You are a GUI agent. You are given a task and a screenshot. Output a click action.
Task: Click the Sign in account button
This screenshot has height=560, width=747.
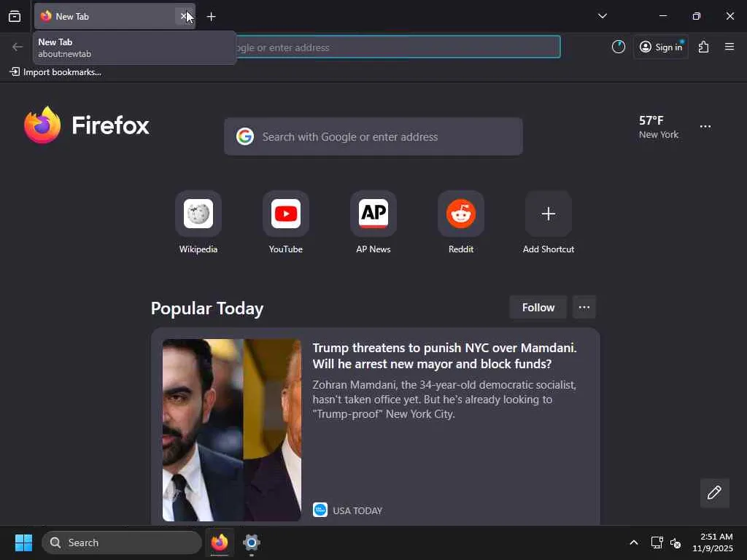point(661,47)
